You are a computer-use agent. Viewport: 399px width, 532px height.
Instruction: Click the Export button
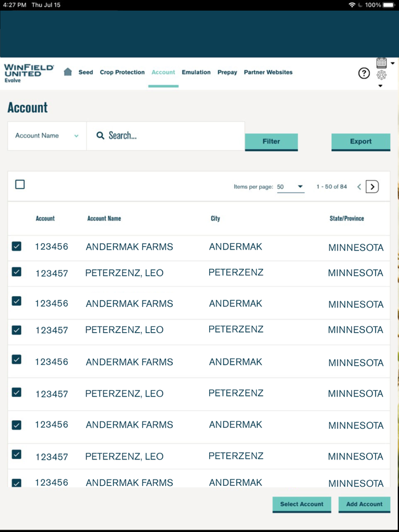point(361,142)
